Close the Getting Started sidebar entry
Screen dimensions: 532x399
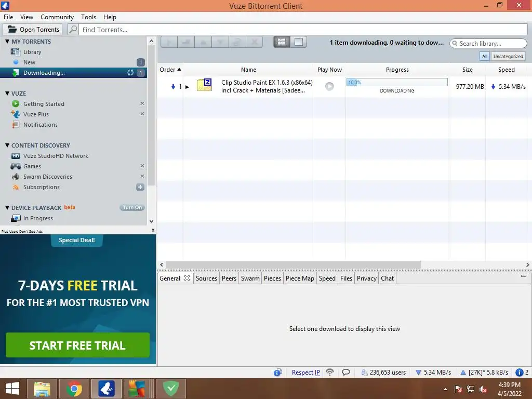[142, 103]
